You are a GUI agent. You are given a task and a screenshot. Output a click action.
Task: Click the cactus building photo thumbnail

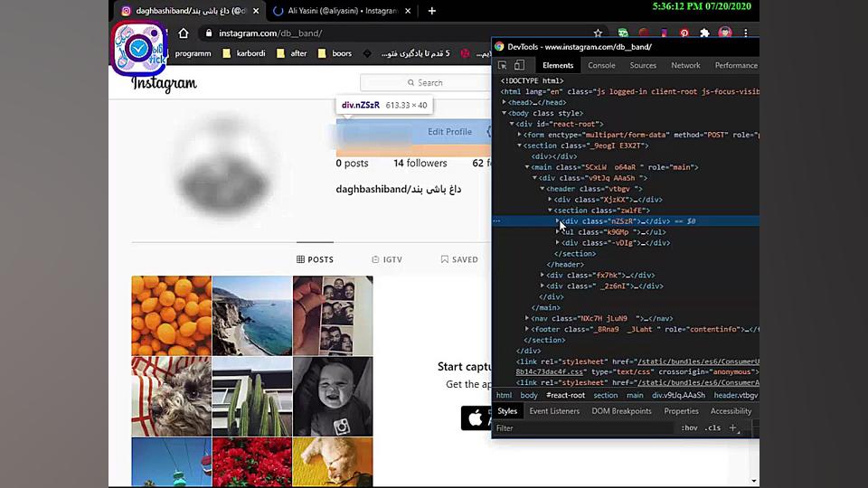click(x=252, y=397)
